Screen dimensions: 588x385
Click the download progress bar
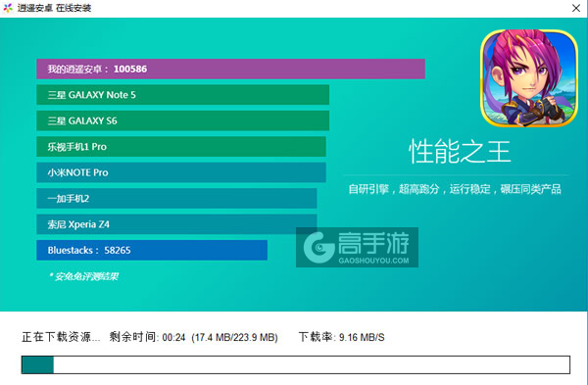click(296, 364)
